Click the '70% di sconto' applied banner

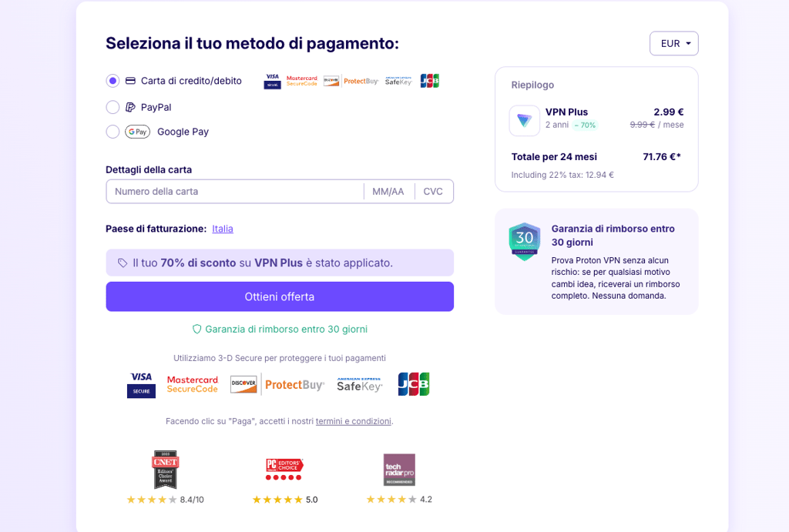(x=280, y=263)
